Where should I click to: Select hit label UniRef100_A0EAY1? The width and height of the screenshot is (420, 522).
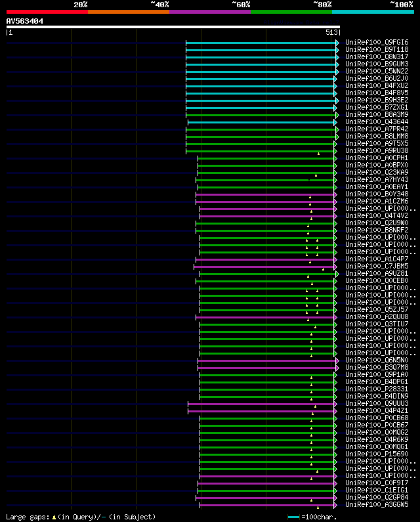[377, 186]
